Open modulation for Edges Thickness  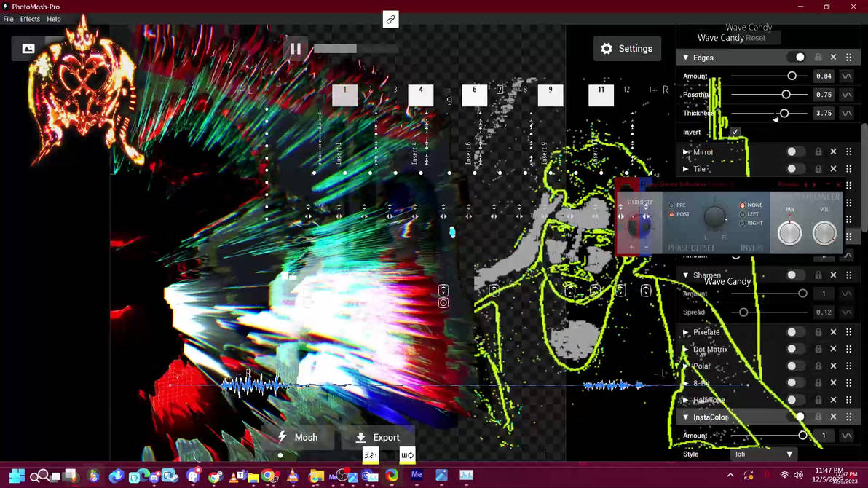point(846,113)
